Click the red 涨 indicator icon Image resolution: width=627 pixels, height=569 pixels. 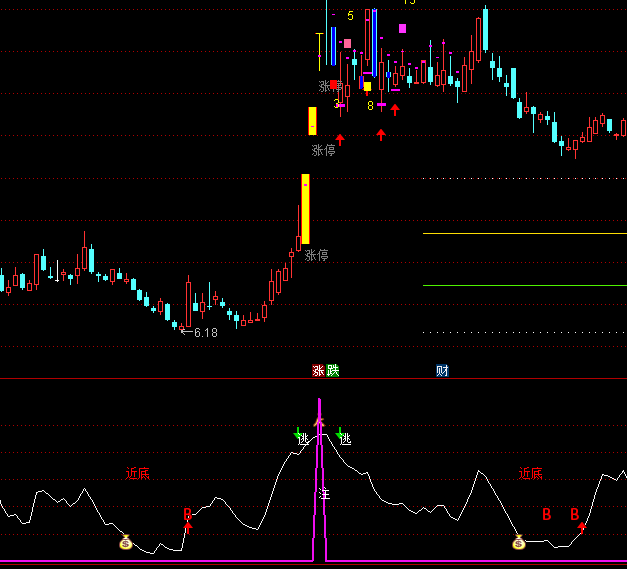click(x=318, y=371)
